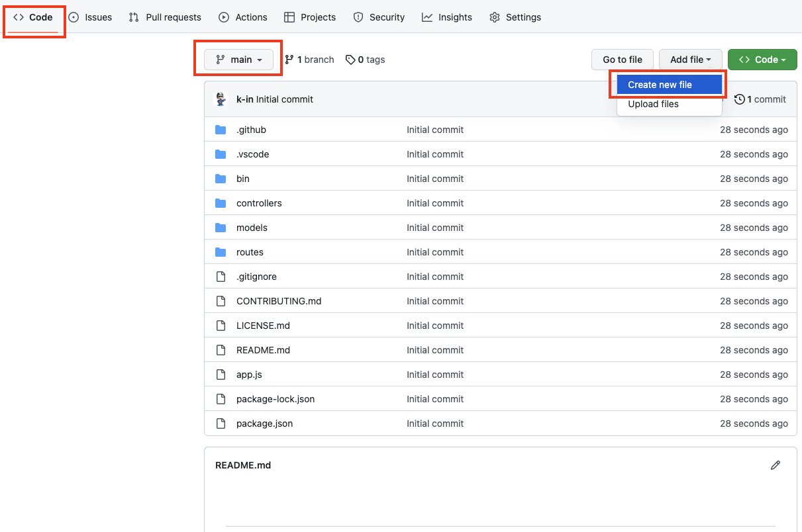Click the folder icon beside .github

tap(221, 130)
